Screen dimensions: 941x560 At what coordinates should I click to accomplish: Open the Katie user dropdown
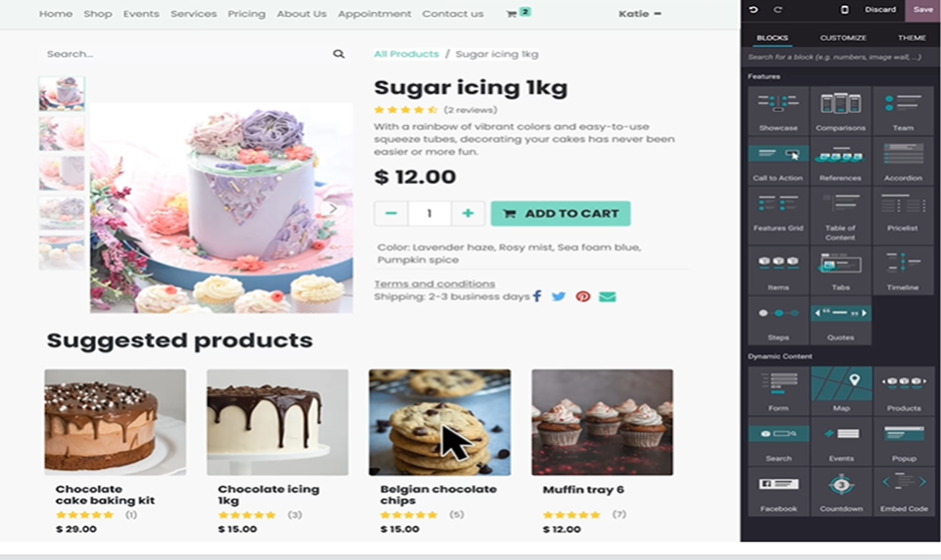pyautogui.click(x=639, y=14)
